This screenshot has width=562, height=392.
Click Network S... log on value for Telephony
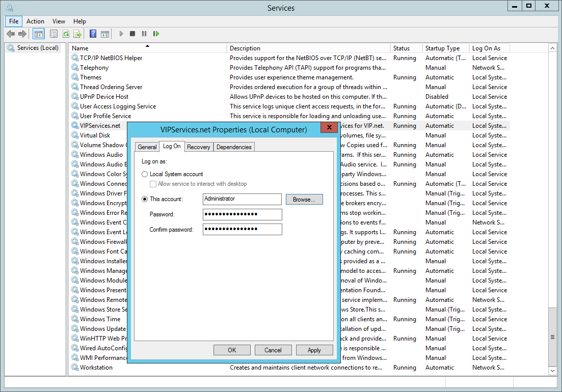[488, 68]
